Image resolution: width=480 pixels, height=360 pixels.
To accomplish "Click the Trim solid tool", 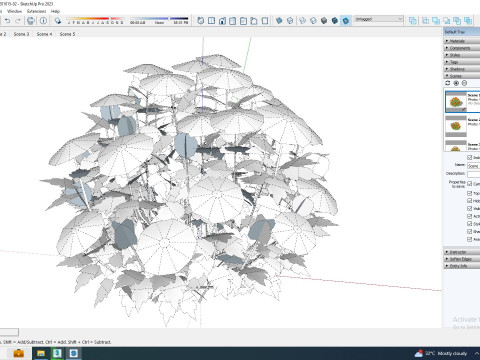I will point(457,21).
